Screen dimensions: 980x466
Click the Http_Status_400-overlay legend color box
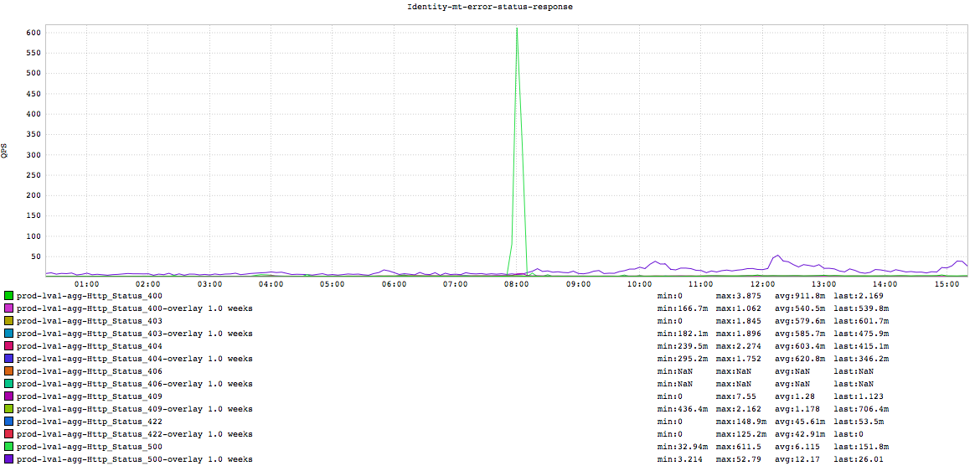click(9, 308)
